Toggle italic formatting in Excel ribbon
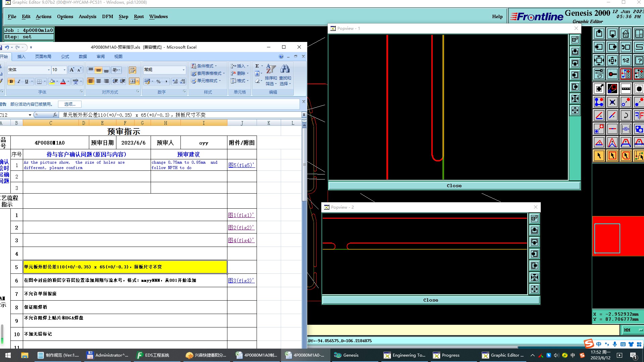Viewport: 644px width, 362px height. click(x=19, y=81)
